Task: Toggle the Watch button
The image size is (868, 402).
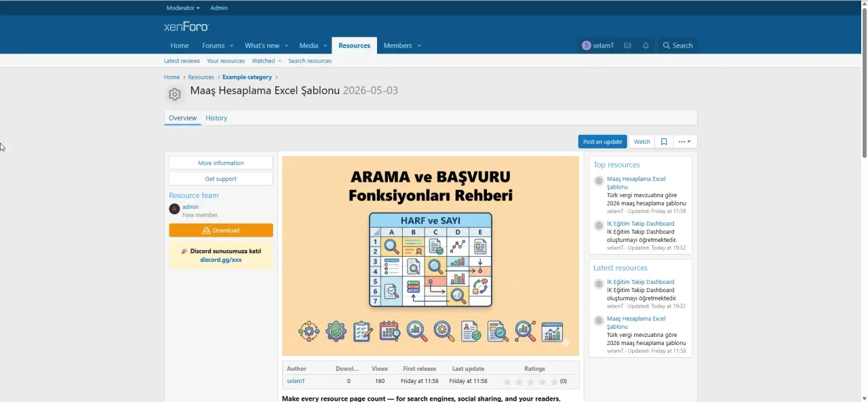Action: tap(642, 142)
